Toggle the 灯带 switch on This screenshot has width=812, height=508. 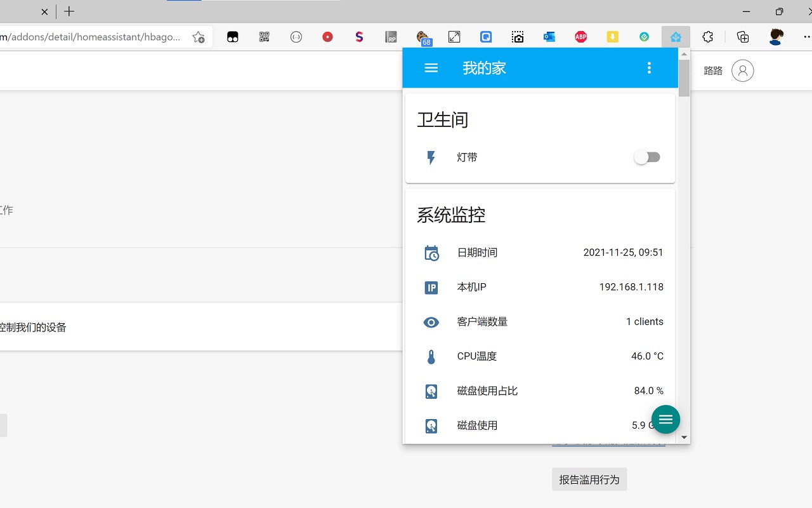647,157
